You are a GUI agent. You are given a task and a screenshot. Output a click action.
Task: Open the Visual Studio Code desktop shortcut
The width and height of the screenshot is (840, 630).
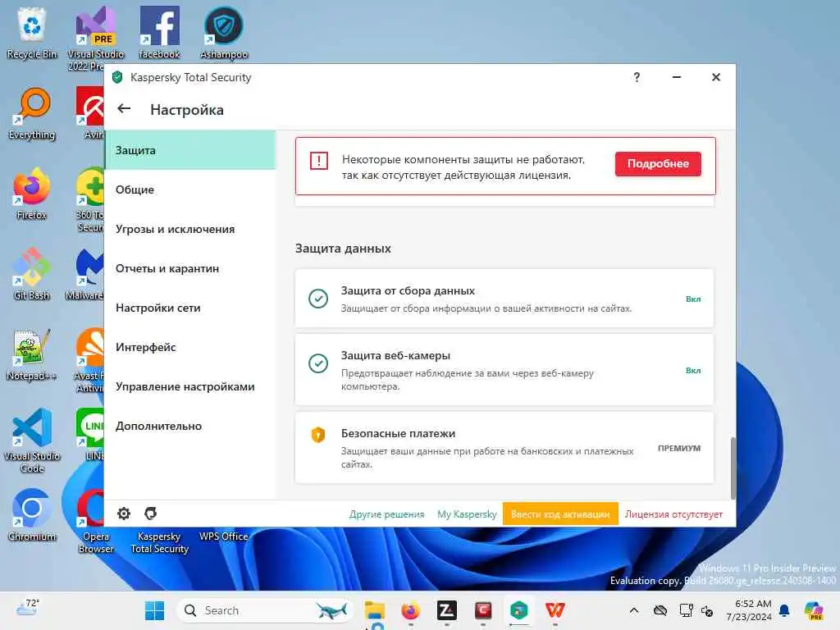pyautogui.click(x=32, y=441)
